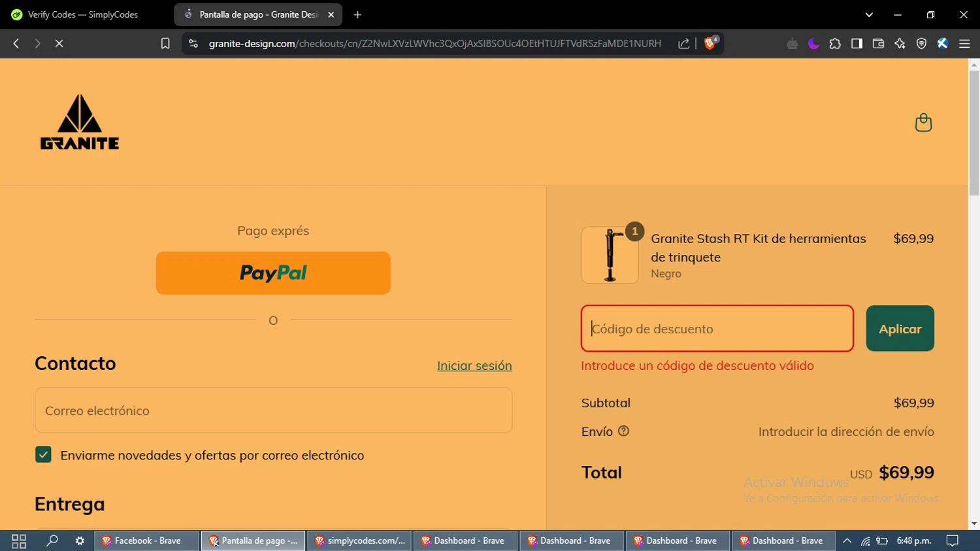Click the Subtotal $69,99 amount
Screen dimensions: 980x551
tap(913, 403)
